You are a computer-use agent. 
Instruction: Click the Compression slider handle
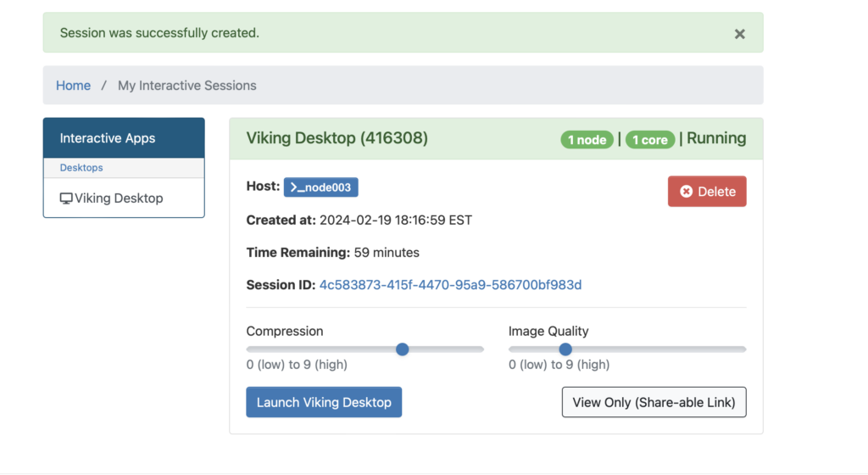point(403,349)
